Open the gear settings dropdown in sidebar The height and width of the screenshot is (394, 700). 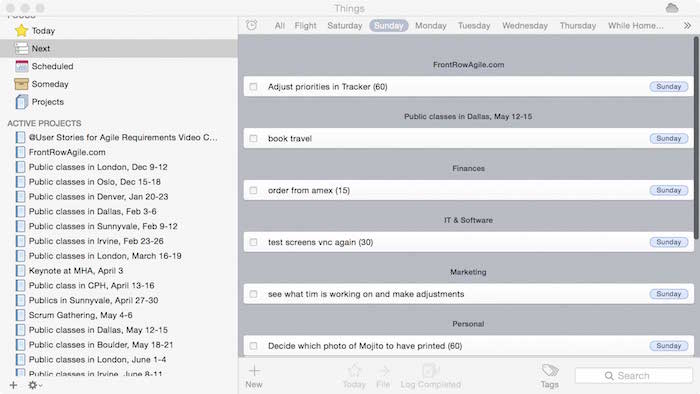pyautogui.click(x=35, y=385)
